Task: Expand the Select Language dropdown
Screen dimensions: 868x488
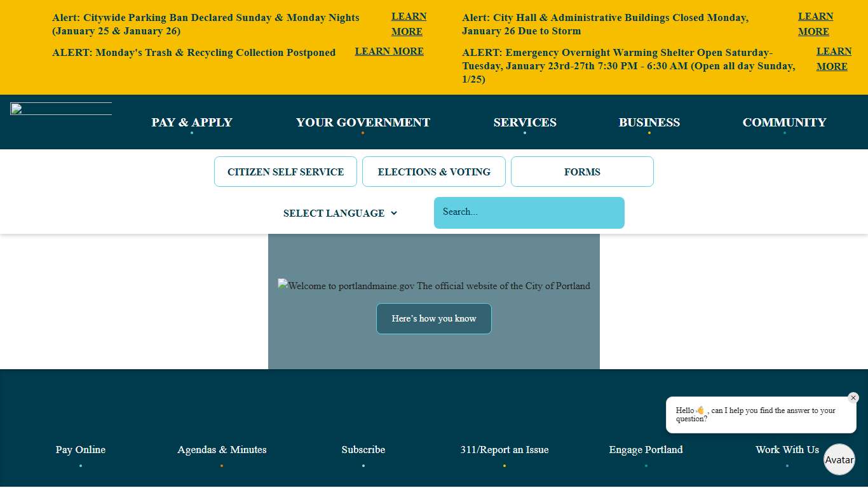Action: pyautogui.click(x=340, y=213)
